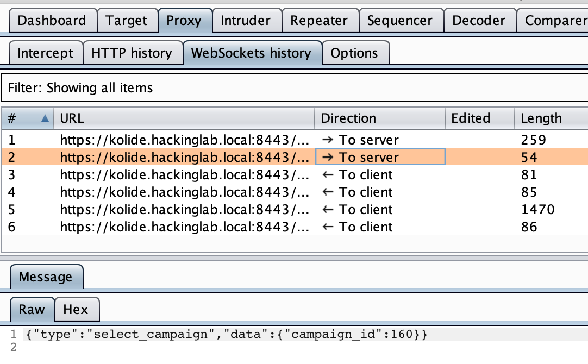
Task: Click the select_campaign JSON message text
Action: tap(227, 335)
